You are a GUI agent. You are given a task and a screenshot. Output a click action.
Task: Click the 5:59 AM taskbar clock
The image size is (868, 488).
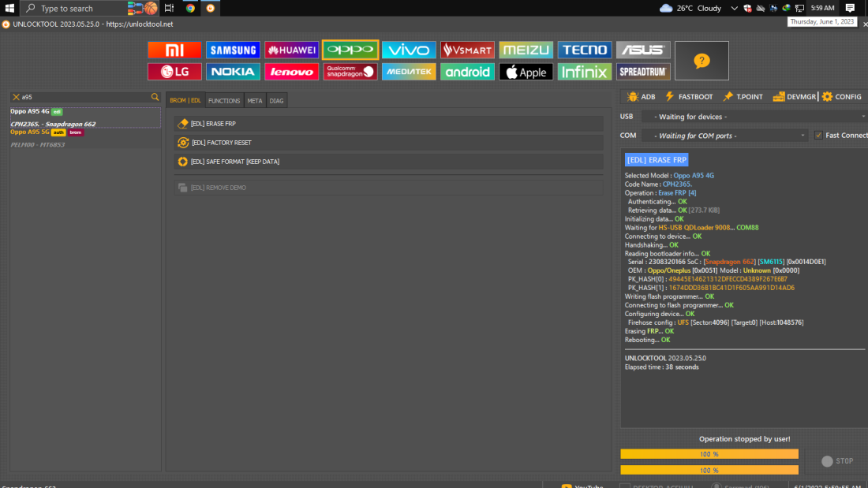tap(822, 8)
